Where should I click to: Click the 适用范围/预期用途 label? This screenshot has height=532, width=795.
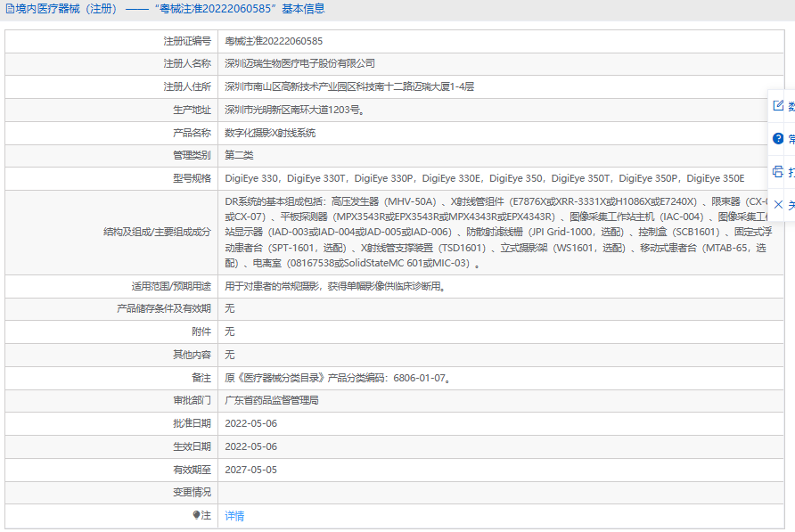tap(171, 287)
